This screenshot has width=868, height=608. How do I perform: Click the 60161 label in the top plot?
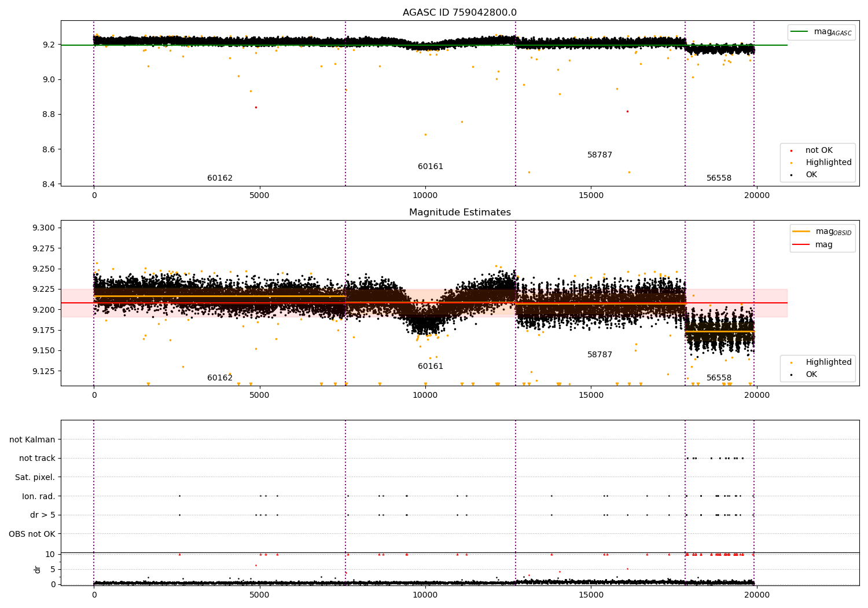click(431, 167)
